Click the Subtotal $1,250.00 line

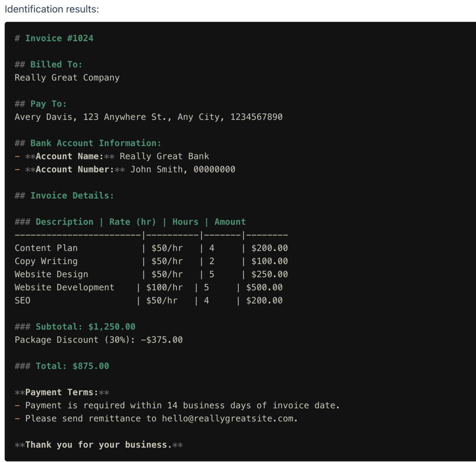click(75, 327)
